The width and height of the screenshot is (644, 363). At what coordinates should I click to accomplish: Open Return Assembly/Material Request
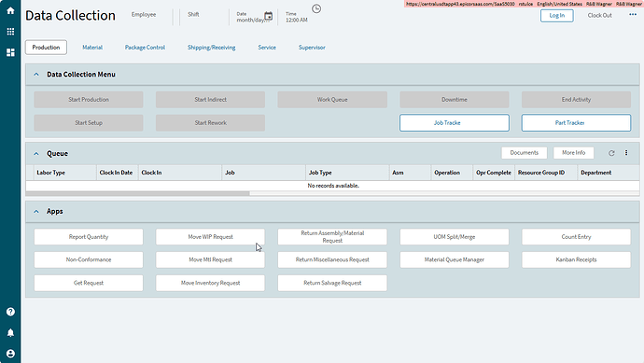click(x=332, y=237)
